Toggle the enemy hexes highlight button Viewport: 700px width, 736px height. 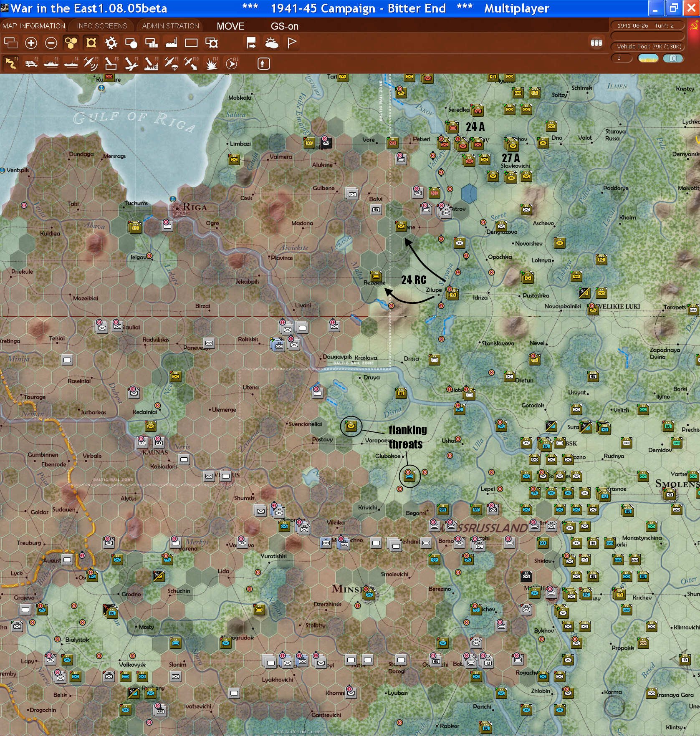coord(91,43)
